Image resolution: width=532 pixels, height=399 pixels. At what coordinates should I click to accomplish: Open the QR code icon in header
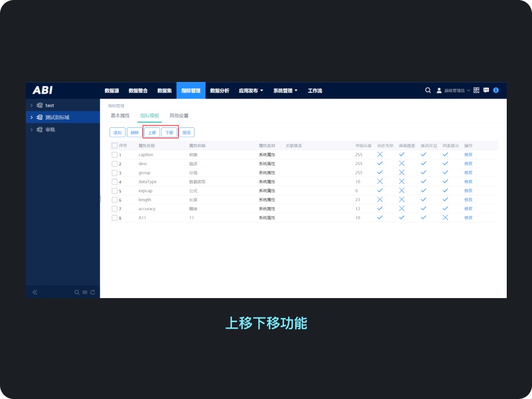pos(476,91)
